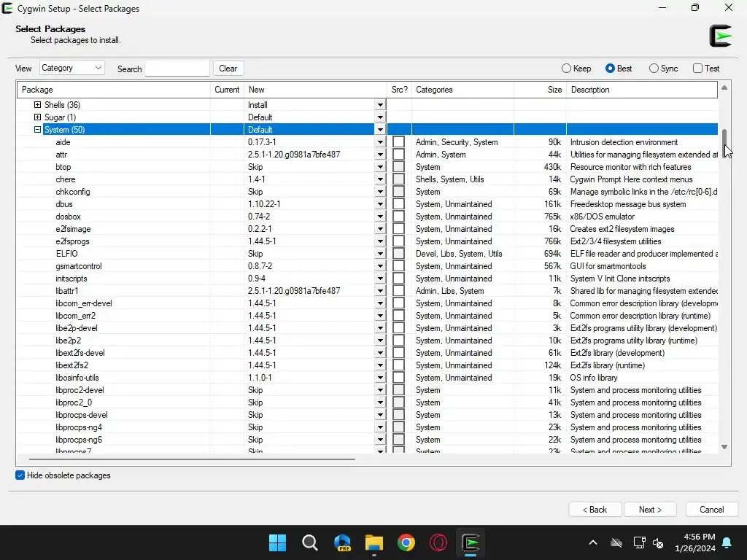
Task: Focus the Search input field
Action: [x=177, y=69]
